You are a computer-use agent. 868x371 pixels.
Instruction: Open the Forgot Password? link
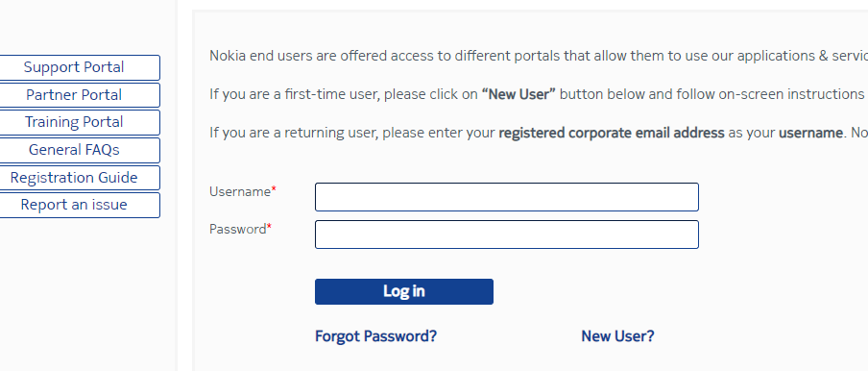point(375,336)
